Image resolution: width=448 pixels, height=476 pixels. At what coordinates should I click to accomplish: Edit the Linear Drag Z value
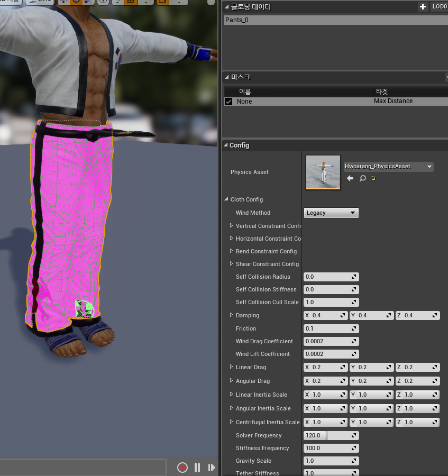(x=418, y=368)
